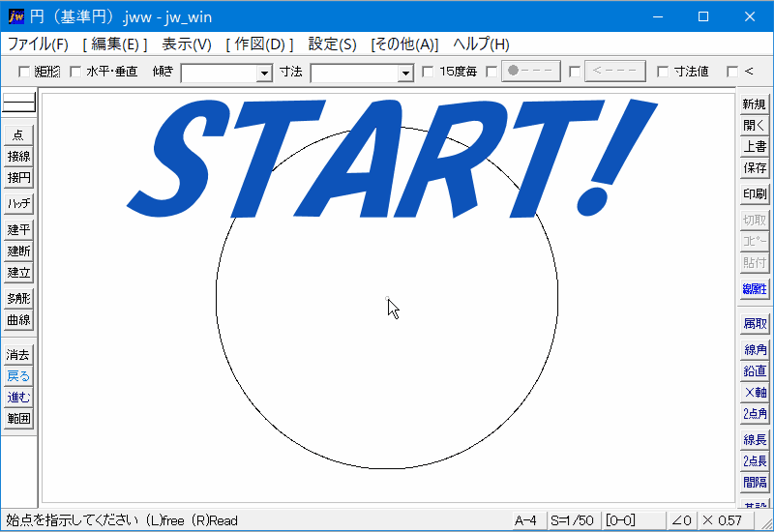Toggle the 15度毎 checkbox
Image resolution: width=774 pixels, height=532 pixels.
(428, 72)
